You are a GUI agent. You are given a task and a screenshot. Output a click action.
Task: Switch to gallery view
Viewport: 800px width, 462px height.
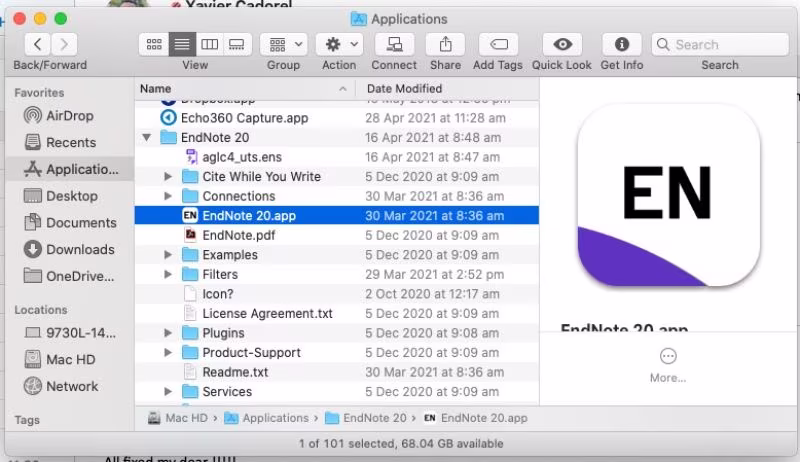[237, 44]
